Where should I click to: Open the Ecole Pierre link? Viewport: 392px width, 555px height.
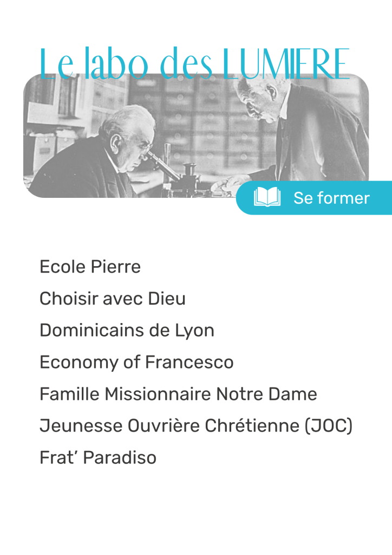tap(90, 267)
